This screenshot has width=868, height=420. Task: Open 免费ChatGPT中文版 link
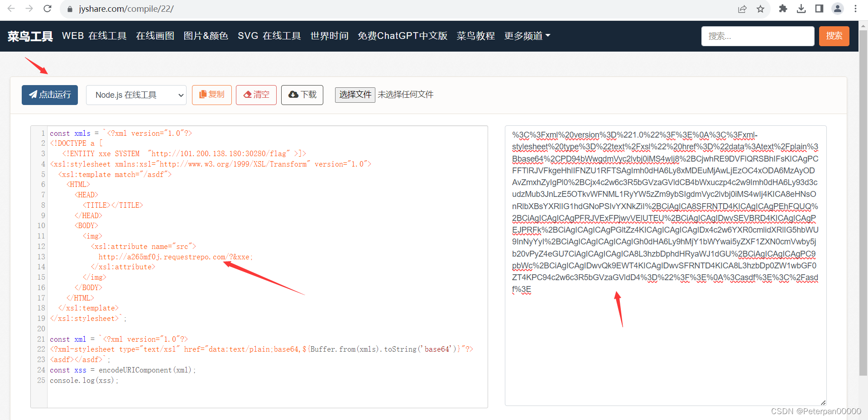pos(403,36)
